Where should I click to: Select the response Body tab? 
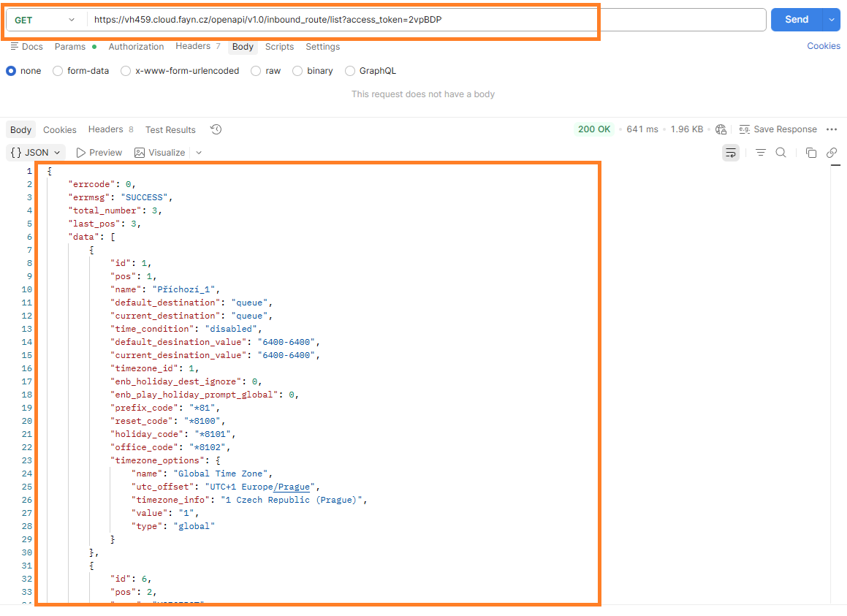coord(20,129)
